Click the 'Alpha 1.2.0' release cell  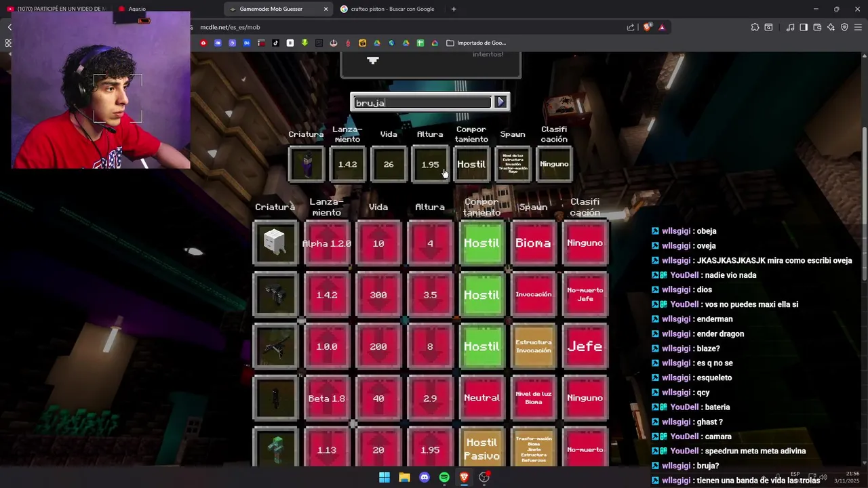327,243
